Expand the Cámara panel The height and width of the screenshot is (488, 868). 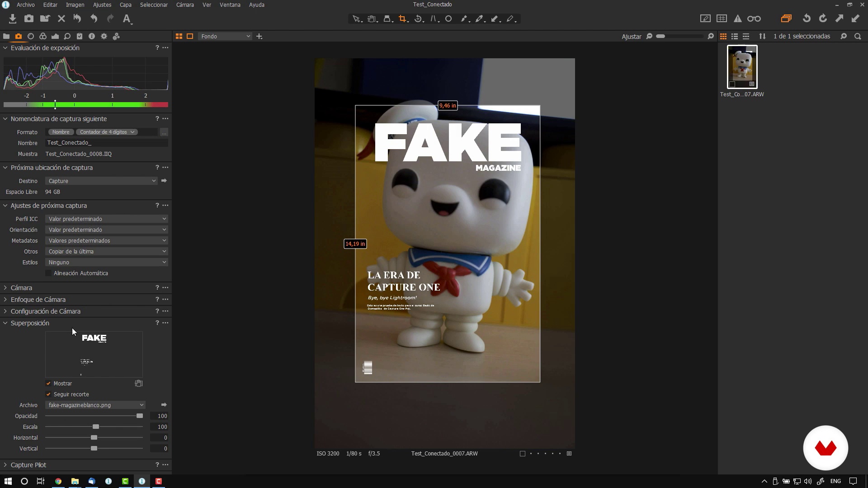[21, 288]
